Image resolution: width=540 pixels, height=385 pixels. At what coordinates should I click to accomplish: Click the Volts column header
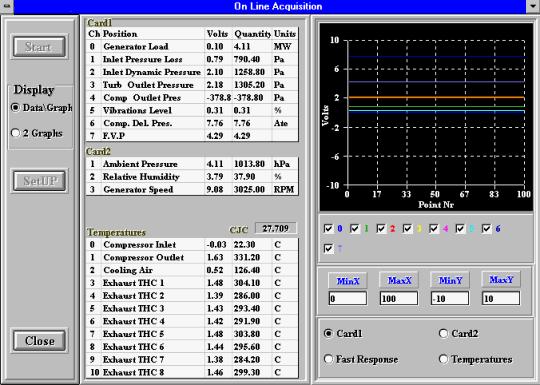[x=217, y=34]
